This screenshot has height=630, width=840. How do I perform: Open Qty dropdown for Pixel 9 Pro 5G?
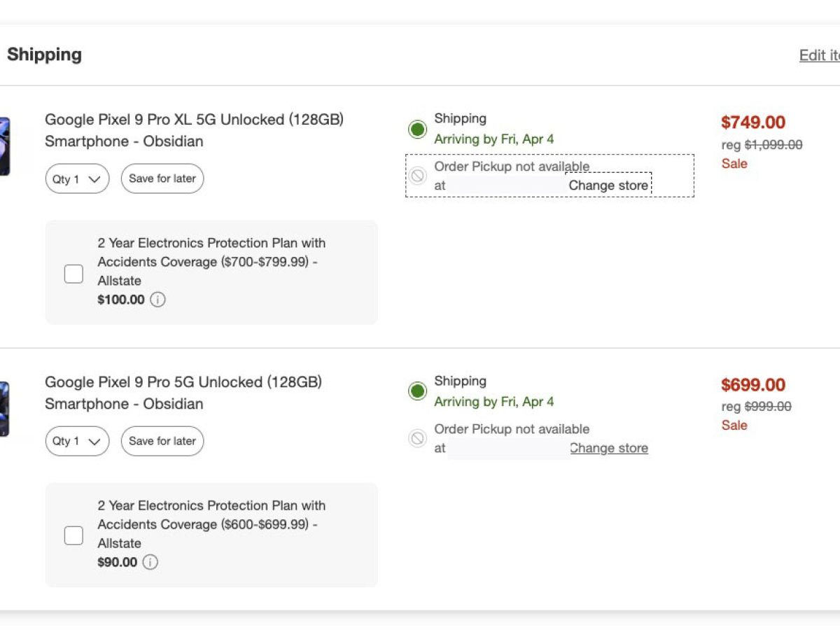coord(77,442)
